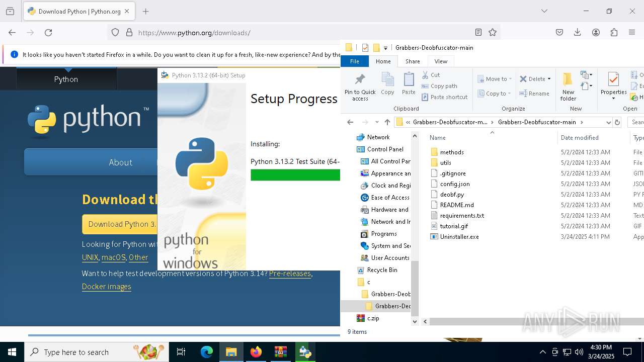Click the Rename button in the Organize group

point(534,94)
